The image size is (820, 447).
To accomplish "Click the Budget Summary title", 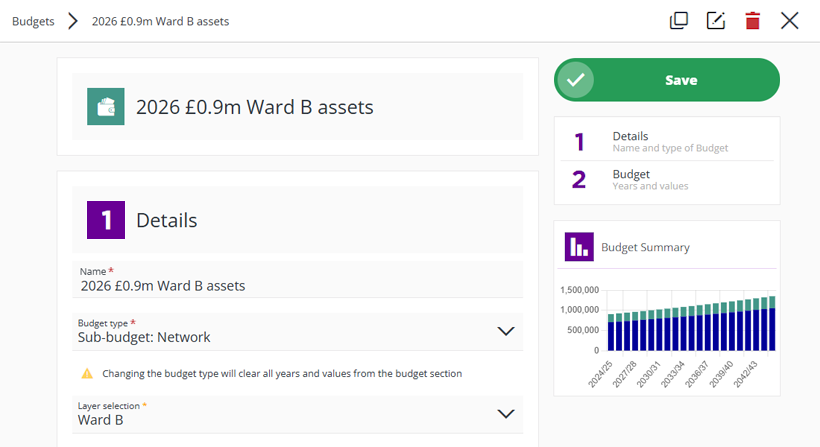I will (645, 247).
